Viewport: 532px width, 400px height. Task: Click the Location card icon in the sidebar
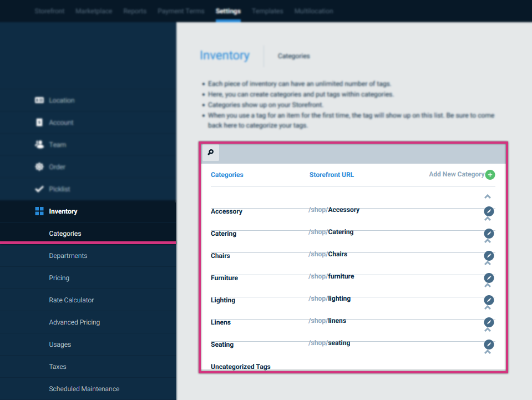[39, 100]
